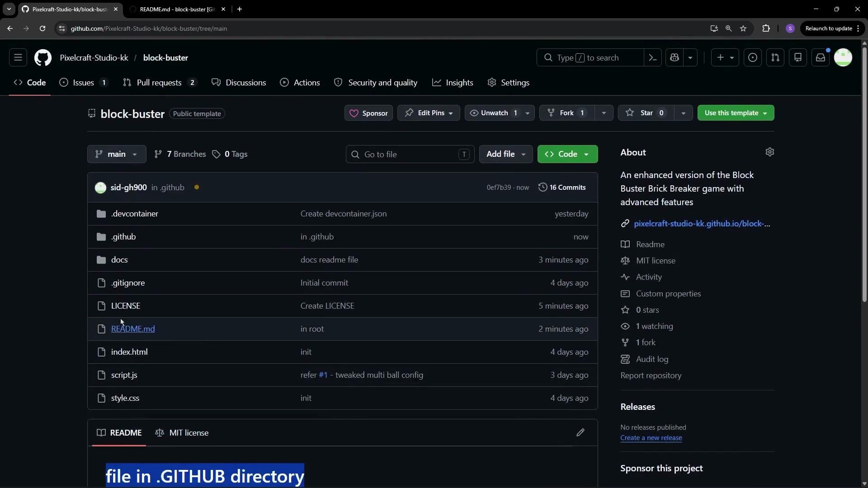Edit README with the pencil icon

coord(580,433)
